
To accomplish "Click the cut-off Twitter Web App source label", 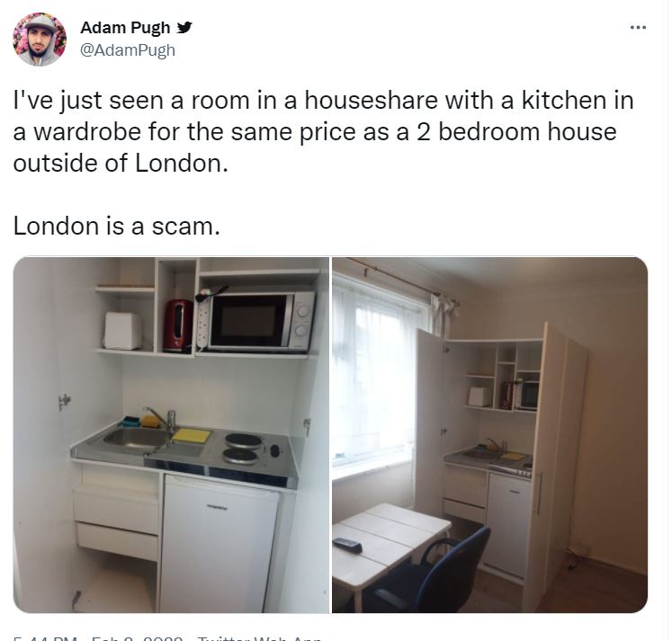I will pos(259,638).
